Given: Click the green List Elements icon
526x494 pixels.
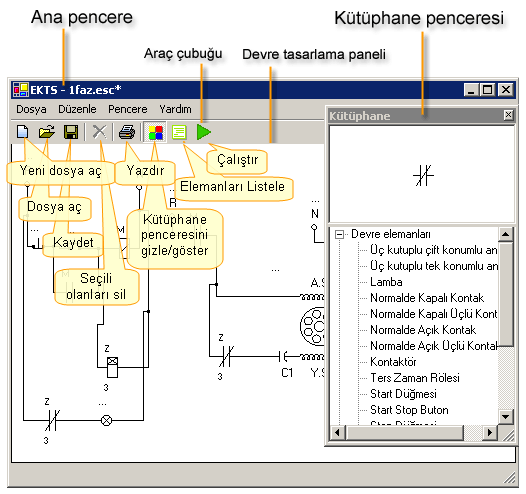Looking at the screenshot, I should point(179,132).
